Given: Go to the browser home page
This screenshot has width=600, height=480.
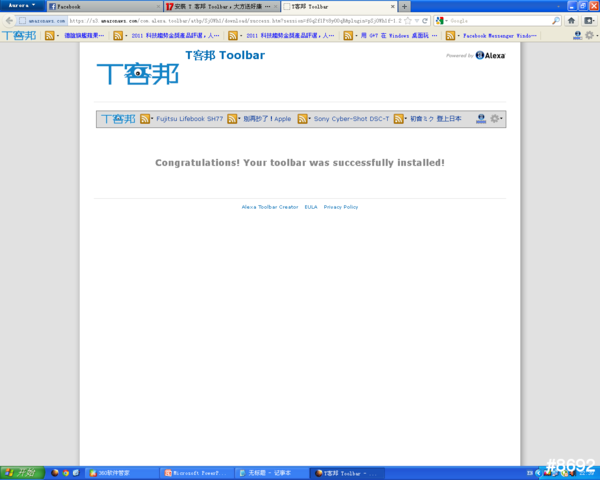Looking at the screenshot, I should pyautogui.click(x=571, y=21).
